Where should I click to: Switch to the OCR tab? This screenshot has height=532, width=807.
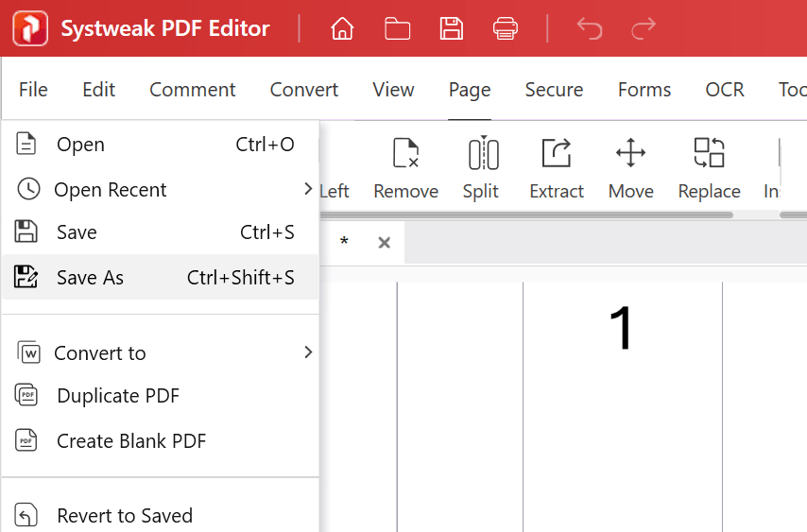(725, 90)
